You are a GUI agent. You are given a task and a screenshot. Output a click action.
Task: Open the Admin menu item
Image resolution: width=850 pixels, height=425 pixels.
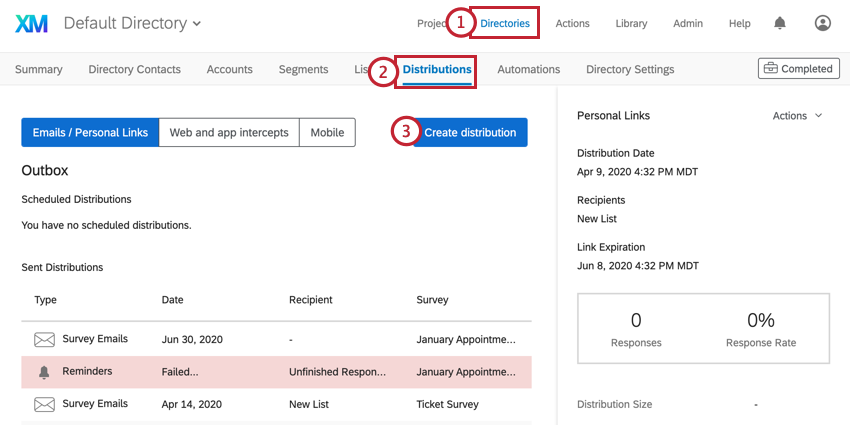688,23
